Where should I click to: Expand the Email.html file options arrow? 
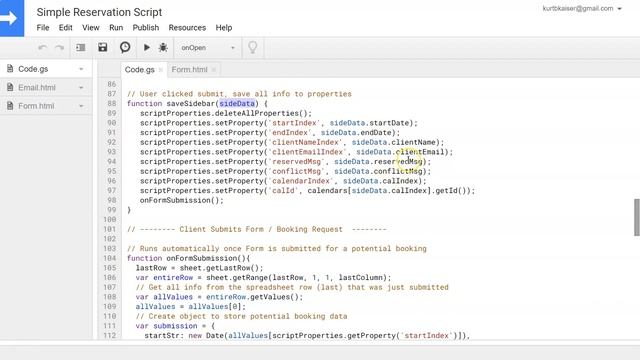pos(81,88)
